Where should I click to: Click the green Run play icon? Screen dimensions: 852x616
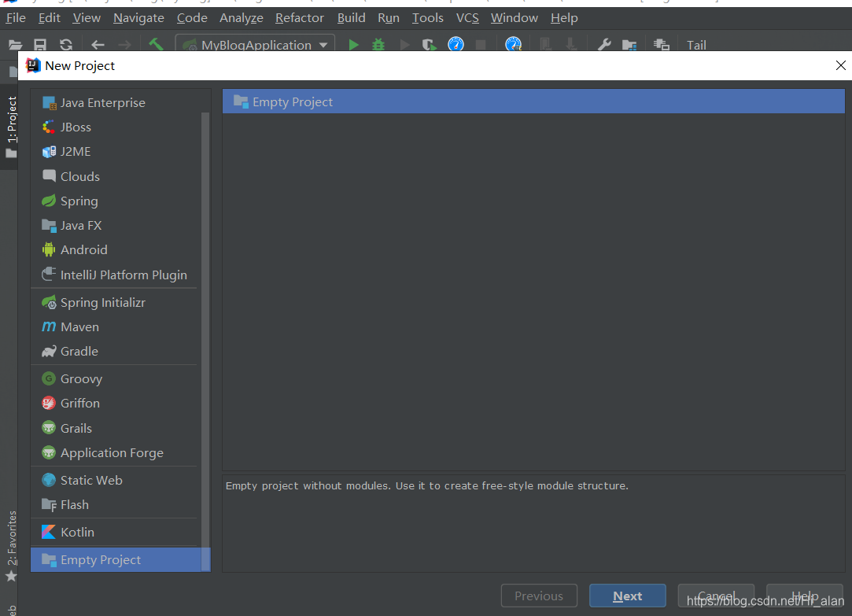[x=353, y=45]
